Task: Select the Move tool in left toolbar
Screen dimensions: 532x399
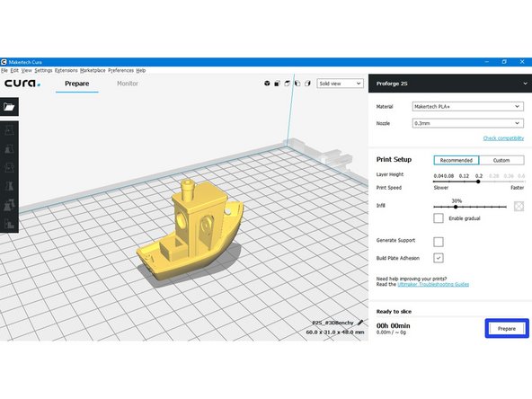Action: click(x=9, y=130)
